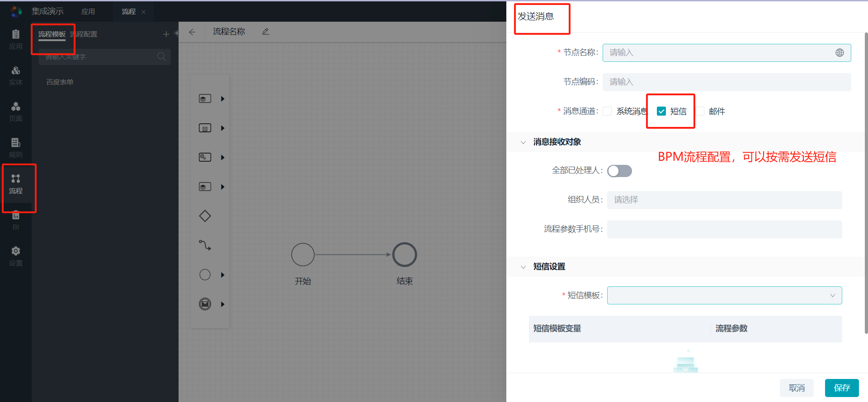This screenshot has width=868, height=402.
Task: Expand arrow beside plus-box node icon
Action: [222, 128]
